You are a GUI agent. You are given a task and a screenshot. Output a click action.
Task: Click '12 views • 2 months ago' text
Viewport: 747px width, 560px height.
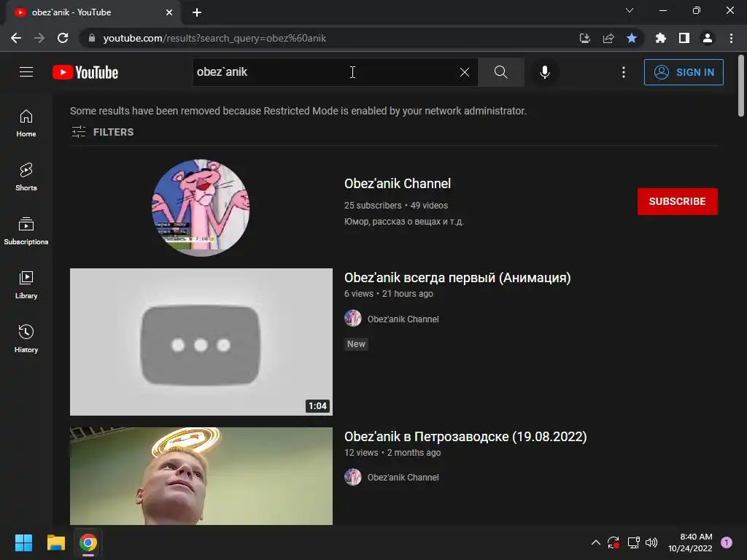click(392, 452)
